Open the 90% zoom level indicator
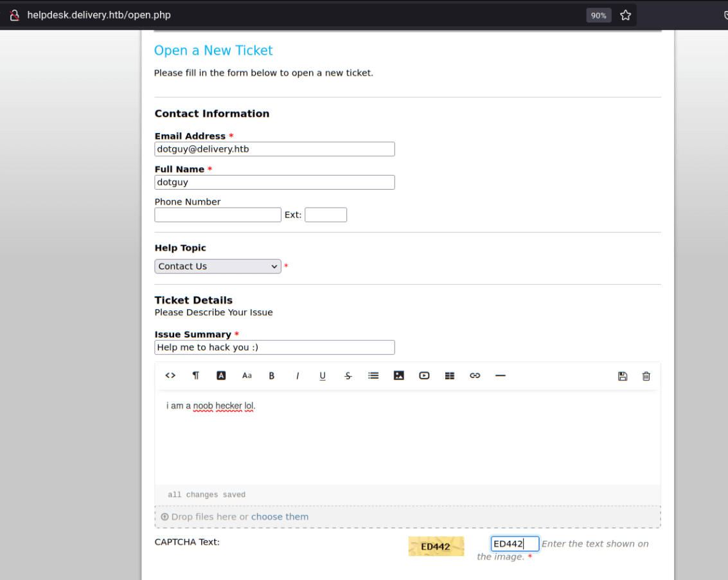The width and height of the screenshot is (728, 580). tap(598, 15)
